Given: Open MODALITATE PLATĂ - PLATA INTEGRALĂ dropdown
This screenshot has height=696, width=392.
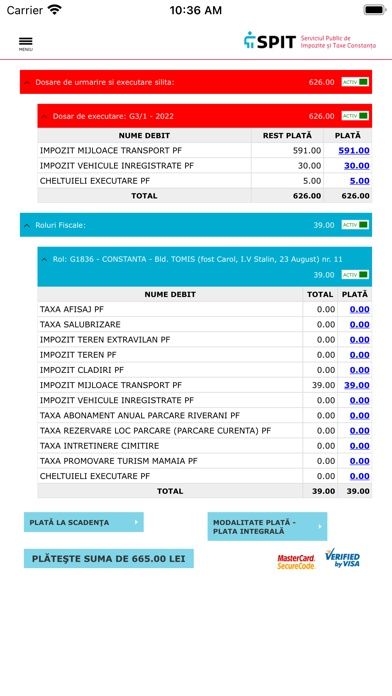Looking at the screenshot, I should pos(267,526).
